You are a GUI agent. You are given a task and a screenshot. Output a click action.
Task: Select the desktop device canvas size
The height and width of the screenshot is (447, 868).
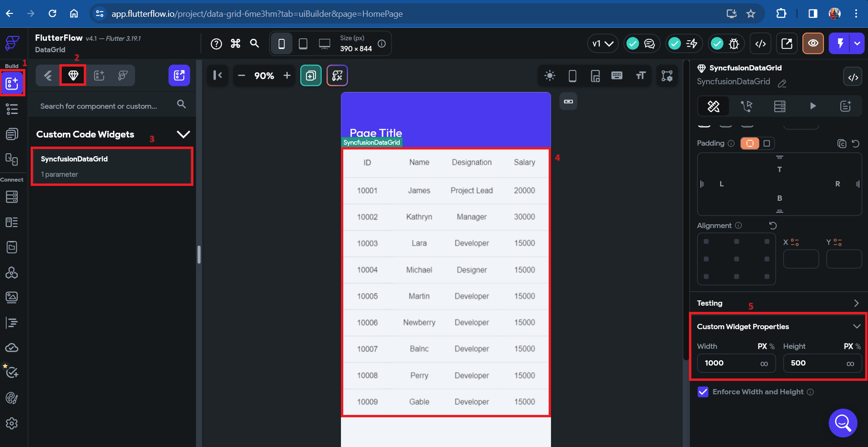click(325, 44)
